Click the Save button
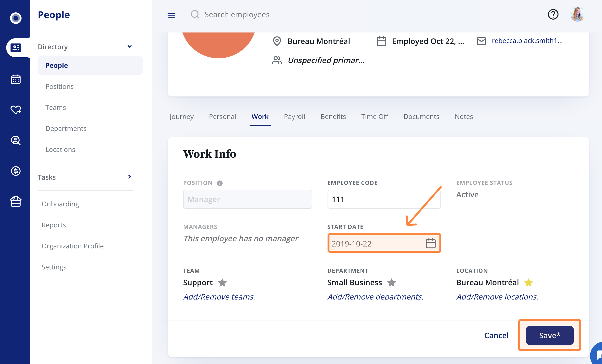This screenshot has height=364, width=602. pos(549,335)
